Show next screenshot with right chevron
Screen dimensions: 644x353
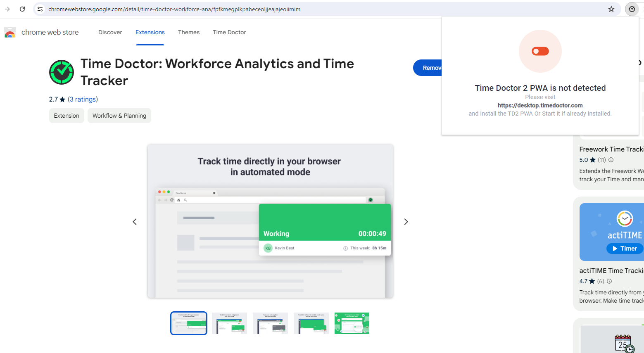coord(406,222)
